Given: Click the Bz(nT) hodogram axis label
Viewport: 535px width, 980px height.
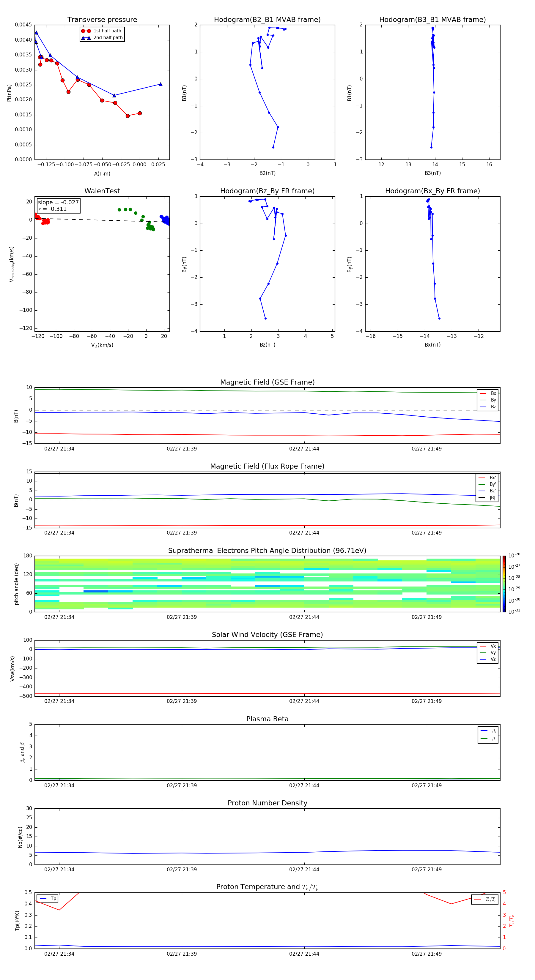Looking at the screenshot, I should click(x=267, y=345).
